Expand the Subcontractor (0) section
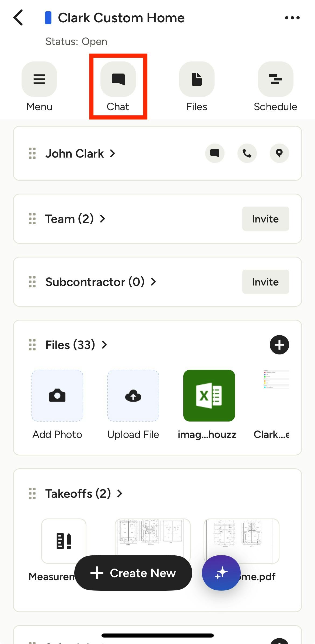315x644 pixels. point(100,282)
